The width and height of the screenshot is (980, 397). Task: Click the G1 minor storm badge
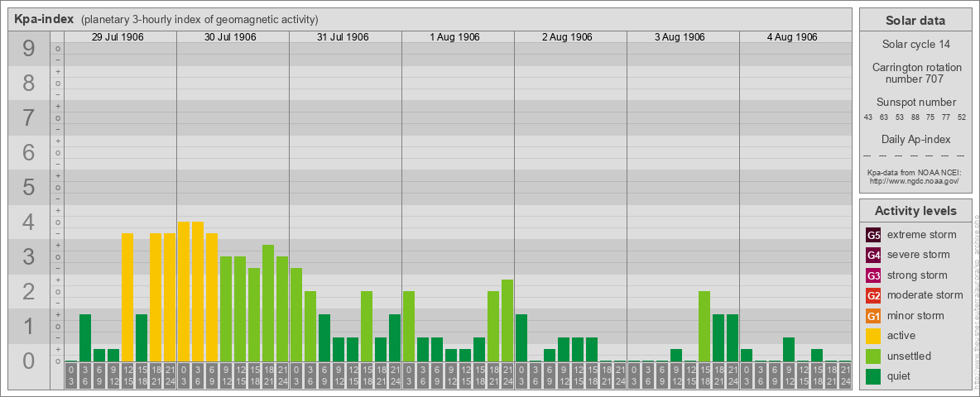tap(873, 316)
